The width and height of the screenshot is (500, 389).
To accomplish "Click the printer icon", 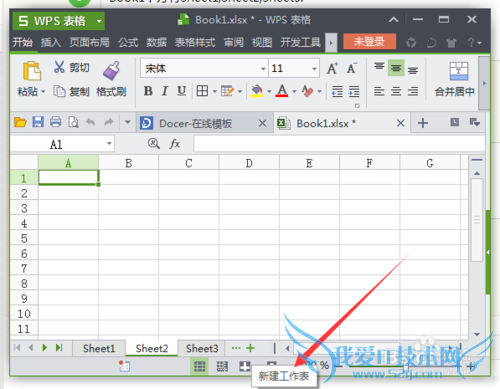I will coord(55,122).
